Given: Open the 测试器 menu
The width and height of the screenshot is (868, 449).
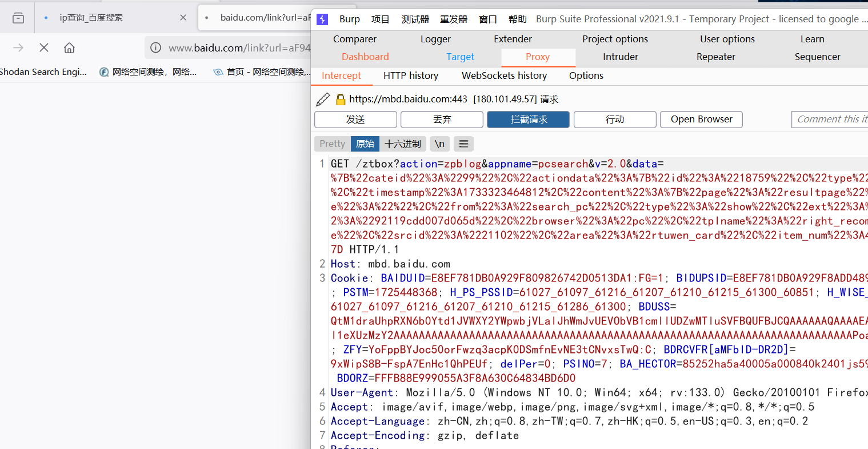Looking at the screenshot, I should click(415, 19).
